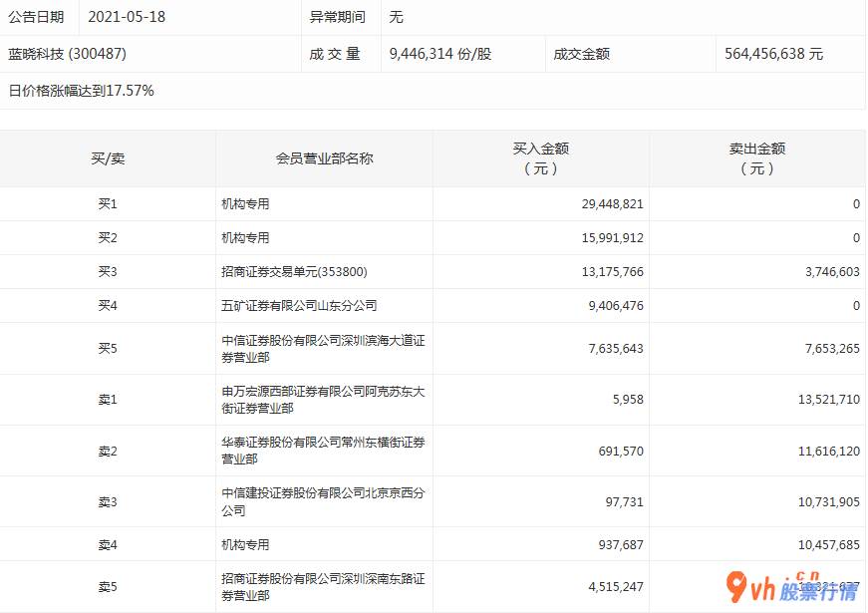Click the 会员营业部名称 column header
This screenshot has width=868, height=613.
tap(325, 158)
